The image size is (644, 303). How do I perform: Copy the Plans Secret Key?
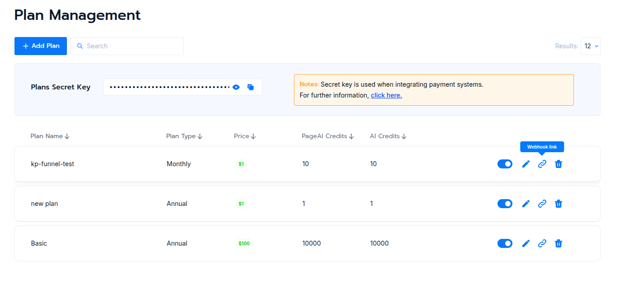coord(251,87)
